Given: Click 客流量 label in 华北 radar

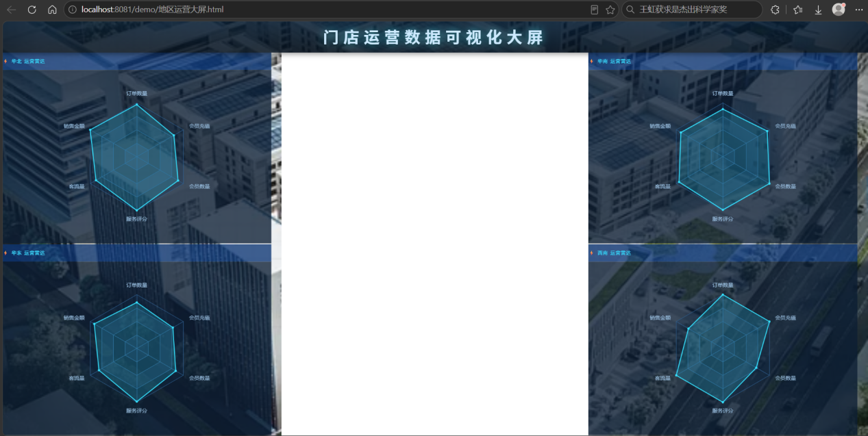Looking at the screenshot, I should click(x=77, y=186).
